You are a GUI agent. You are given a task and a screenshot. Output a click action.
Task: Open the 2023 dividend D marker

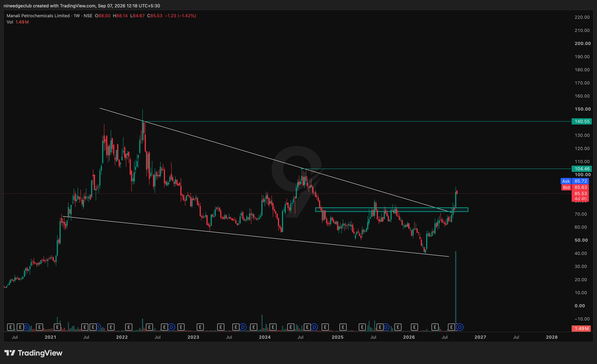coord(243,327)
